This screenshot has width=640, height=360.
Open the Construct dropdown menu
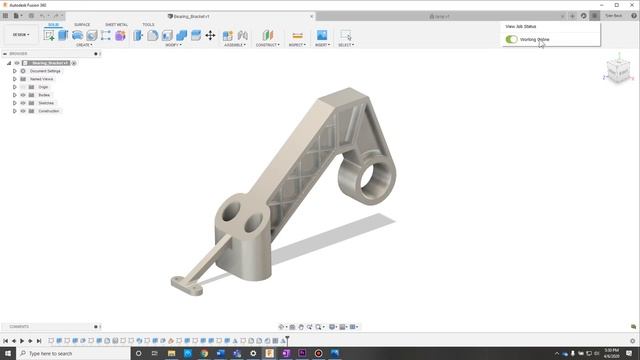point(268,45)
